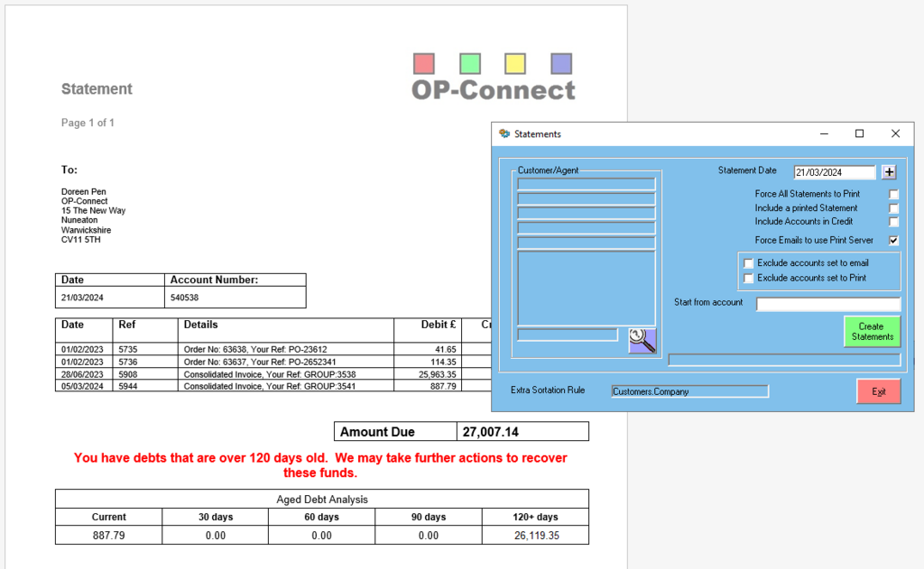Click the red Exit button

coord(879,391)
